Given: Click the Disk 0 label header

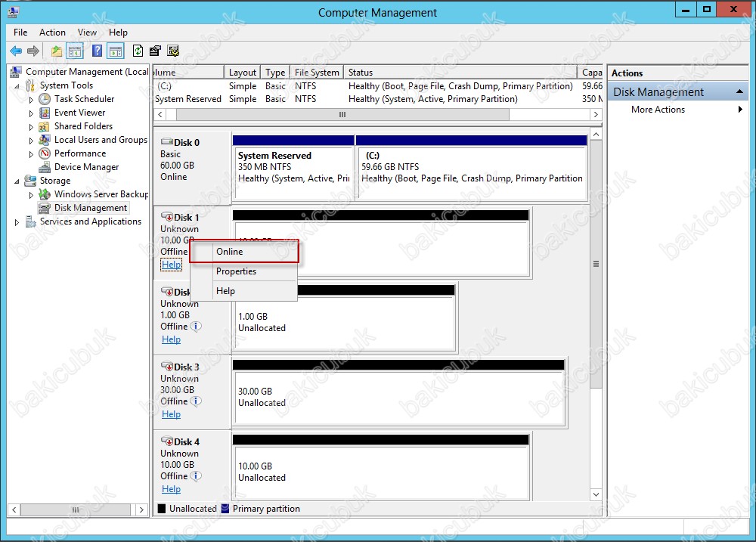Looking at the screenshot, I should pyautogui.click(x=186, y=143).
